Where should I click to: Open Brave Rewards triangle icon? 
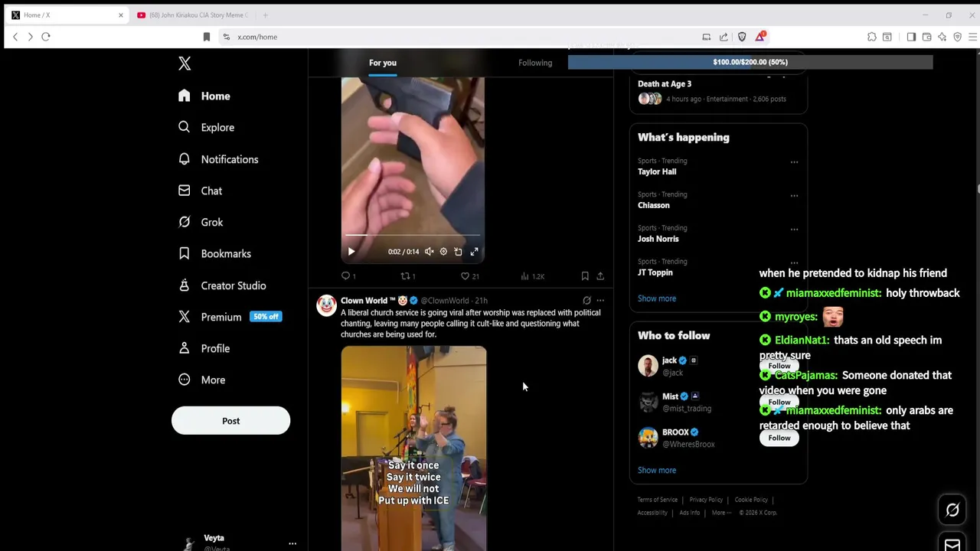[759, 37]
